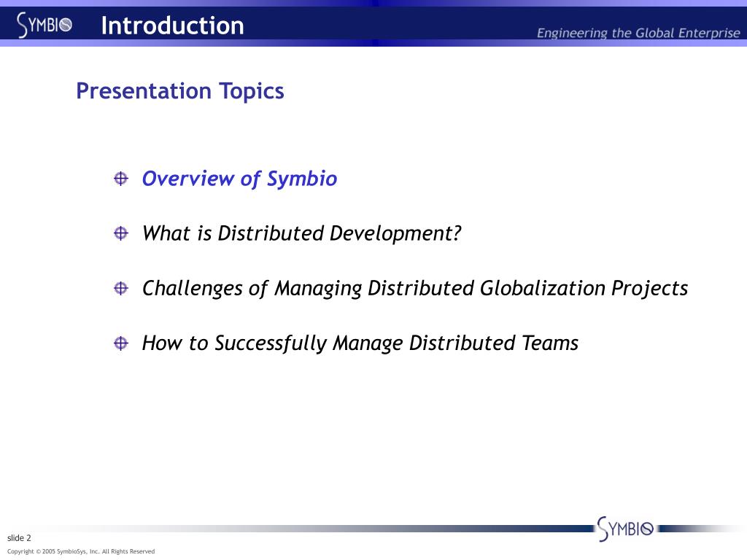Screen dimensions: 747x560
Task: Select "How to Successfully Manage Distributed Teams" line
Action: (360, 343)
